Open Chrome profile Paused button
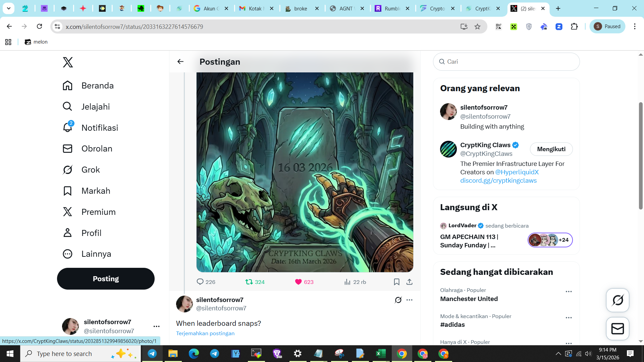The image size is (644, 362). 607,26
